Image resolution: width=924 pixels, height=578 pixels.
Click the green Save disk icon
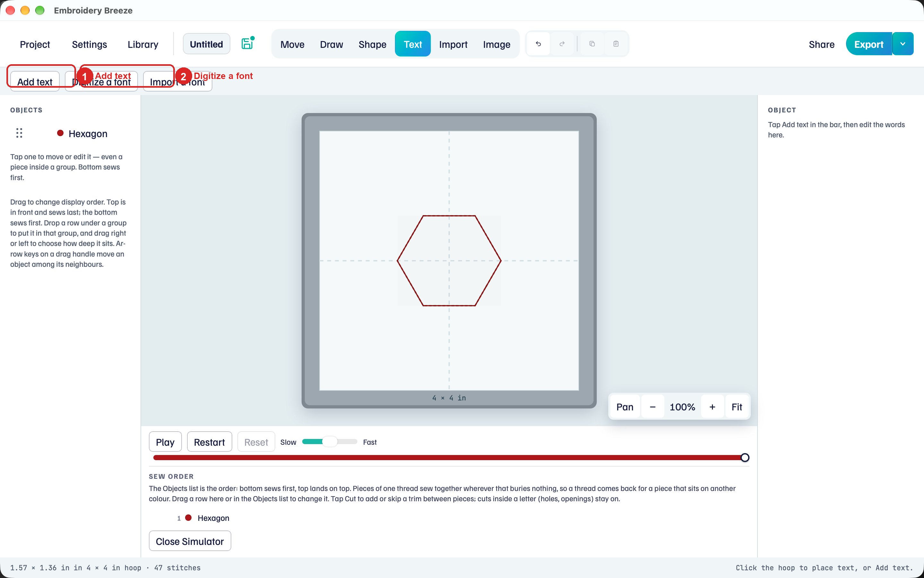point(247,44)
